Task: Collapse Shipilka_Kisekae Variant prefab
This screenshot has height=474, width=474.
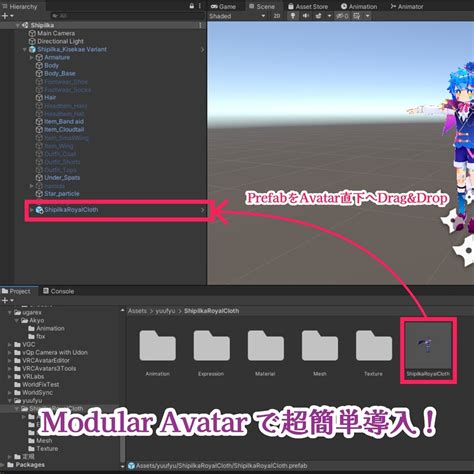Action: tap(25, 49)
